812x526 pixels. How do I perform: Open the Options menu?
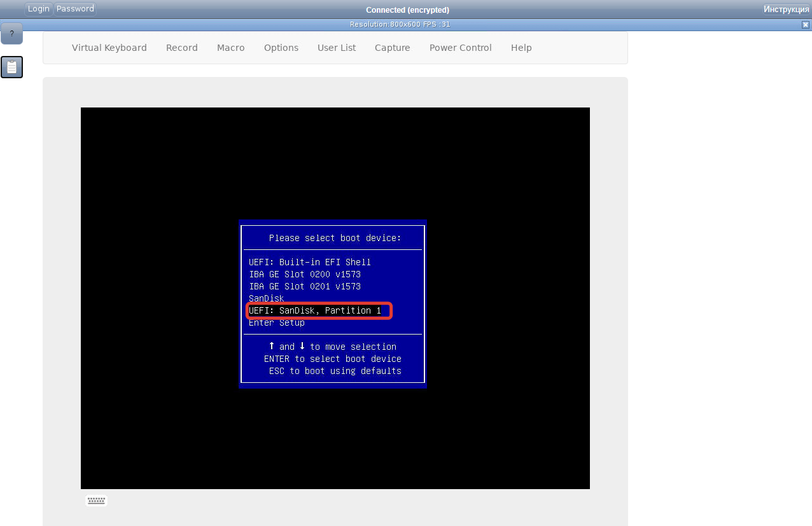pyautogui.click(x=281, y=48)
